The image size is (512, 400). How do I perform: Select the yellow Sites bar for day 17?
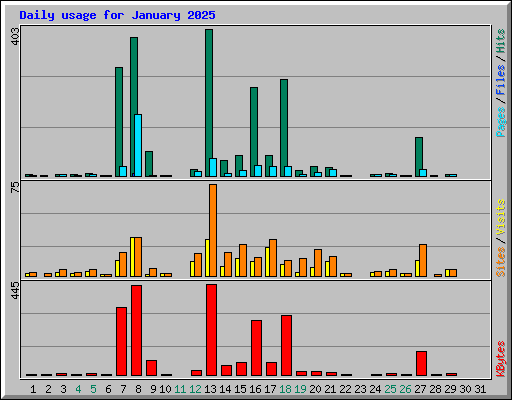click(x=267, y=262)
